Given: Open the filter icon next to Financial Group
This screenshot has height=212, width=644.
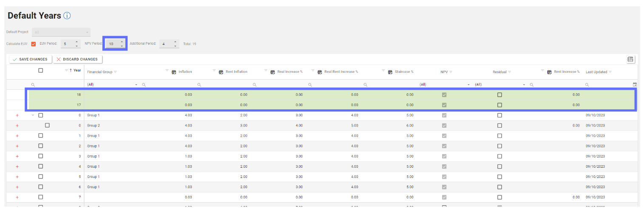Looking at the screenshot, I should [x=115, y=72].
